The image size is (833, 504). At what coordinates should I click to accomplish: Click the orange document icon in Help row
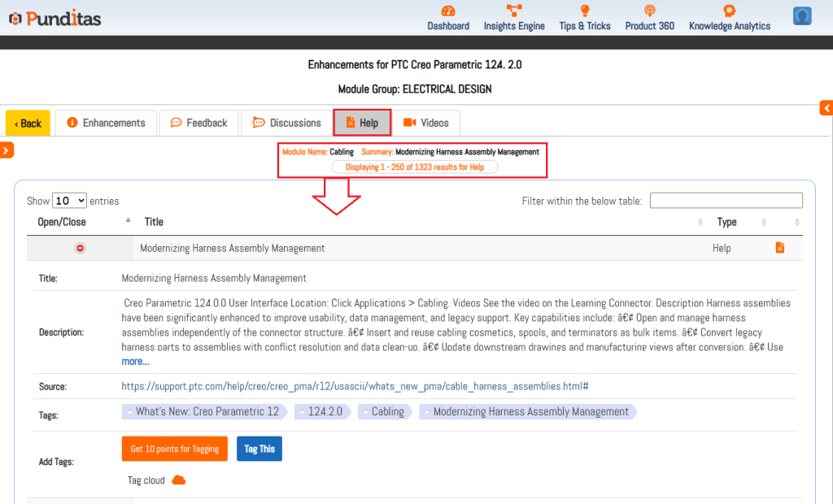click(x=780, y=248)
